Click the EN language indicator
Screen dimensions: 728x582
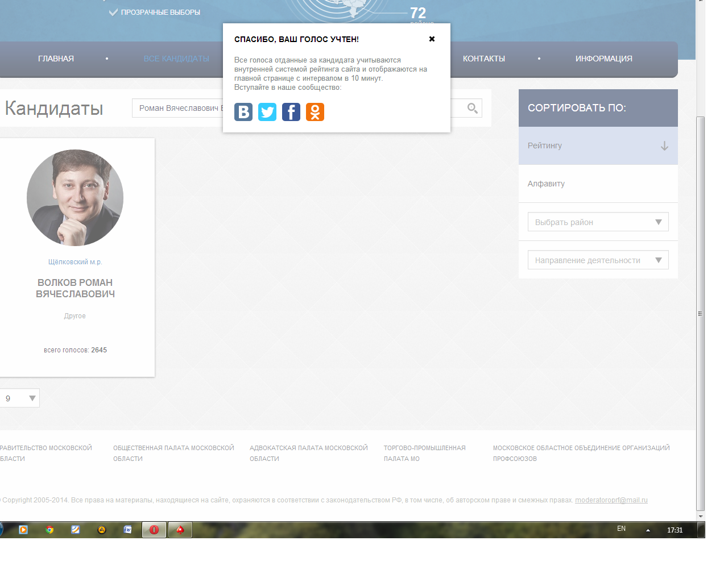[x=622, y=529]
